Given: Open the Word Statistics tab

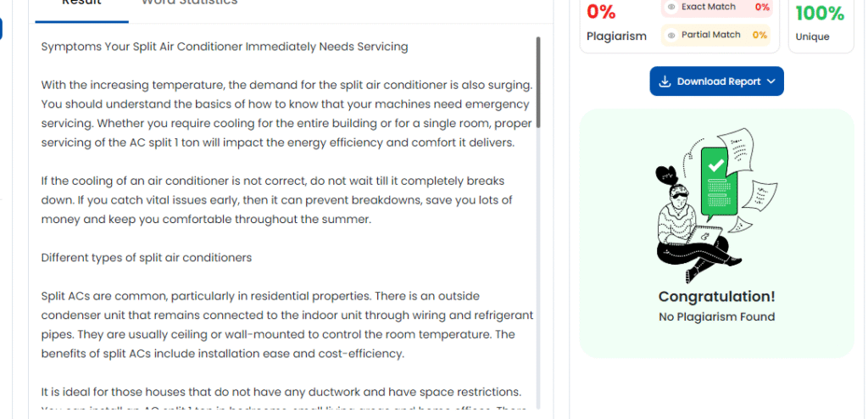Looking at the screenshot, I should (x=189, y=3).
